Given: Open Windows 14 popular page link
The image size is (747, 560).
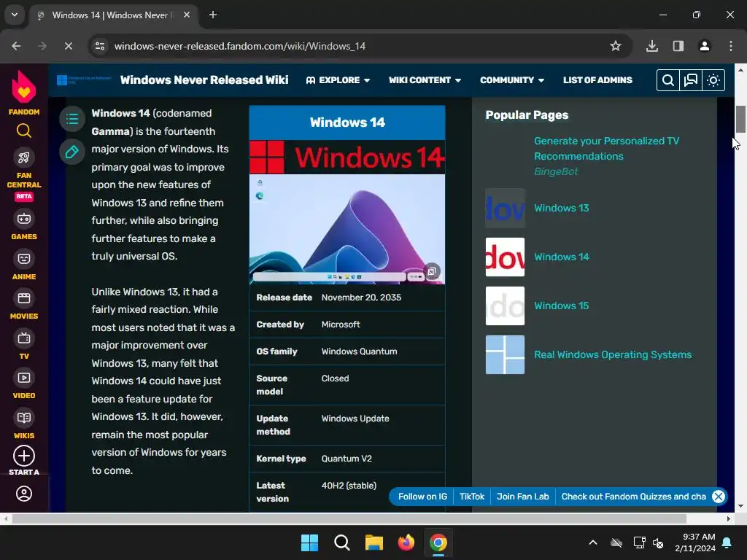Looking at the screenshot, I should click(x=561, y=257).
